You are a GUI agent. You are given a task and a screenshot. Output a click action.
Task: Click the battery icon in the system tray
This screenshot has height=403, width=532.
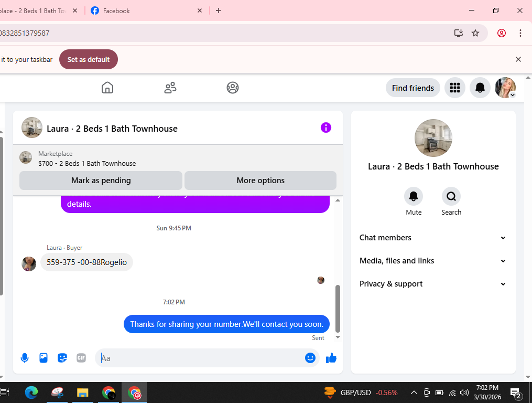[439, 393]
